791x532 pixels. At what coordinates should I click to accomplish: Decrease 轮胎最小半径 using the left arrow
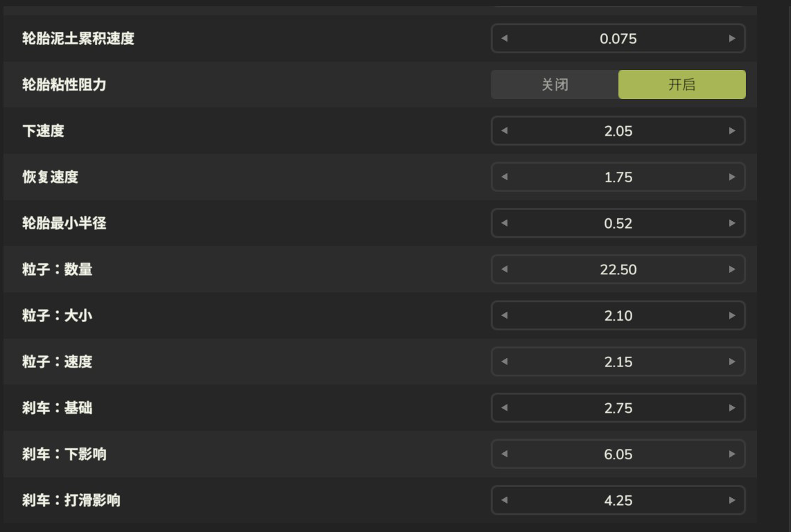pos(505,223)
